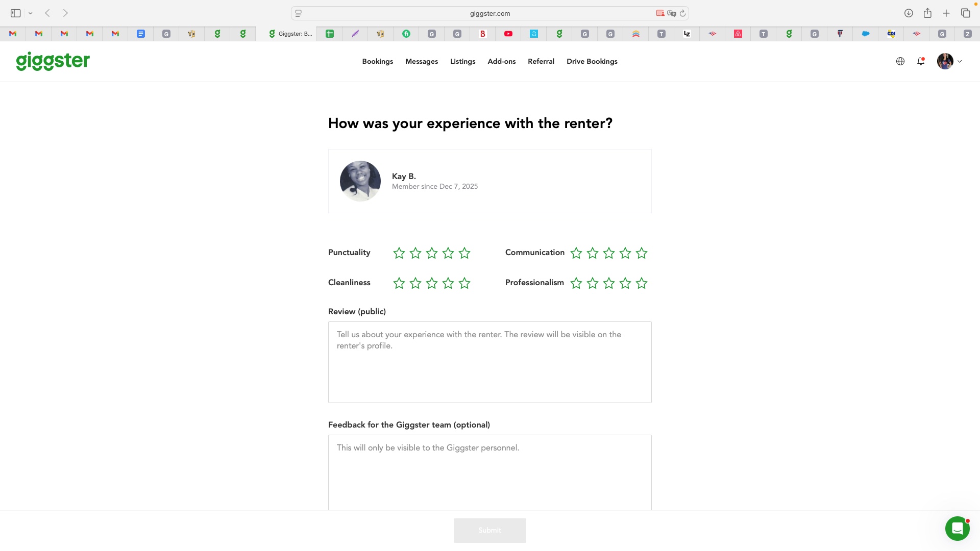Click the Submit button
Viewport: 980px width, 551px height.
tap(489, 531)
